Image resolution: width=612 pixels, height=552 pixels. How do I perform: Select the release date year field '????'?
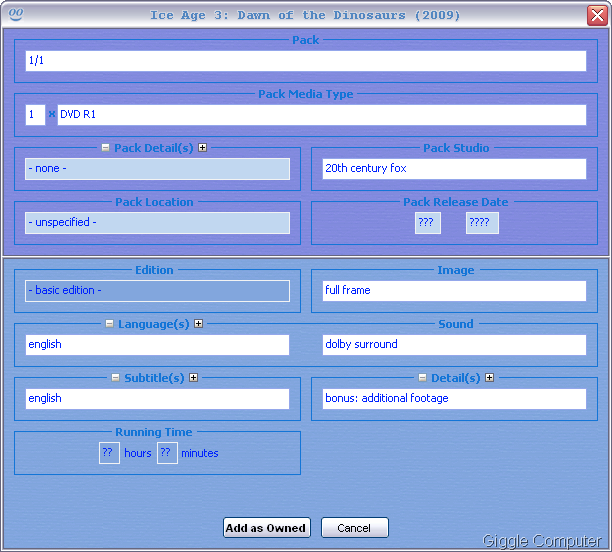coord(482,223)
